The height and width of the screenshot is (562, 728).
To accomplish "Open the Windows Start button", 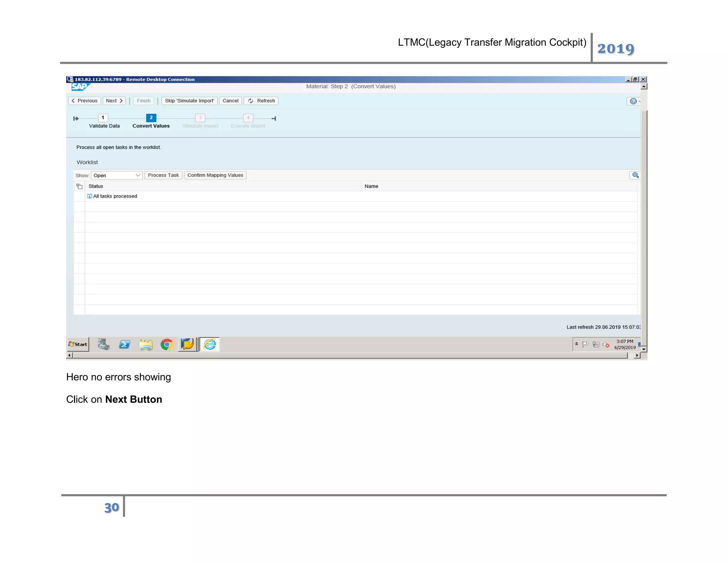I will [78, 344].
